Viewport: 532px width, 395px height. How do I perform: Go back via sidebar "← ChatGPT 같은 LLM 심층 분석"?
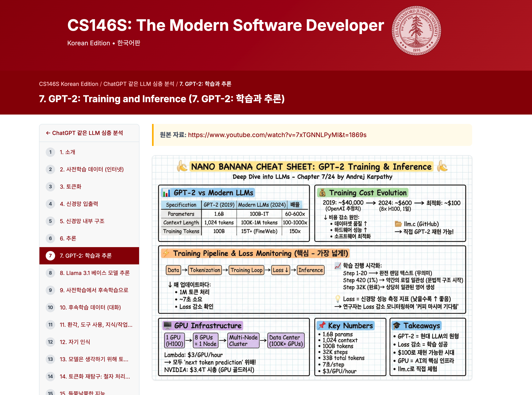coord(84,133)
